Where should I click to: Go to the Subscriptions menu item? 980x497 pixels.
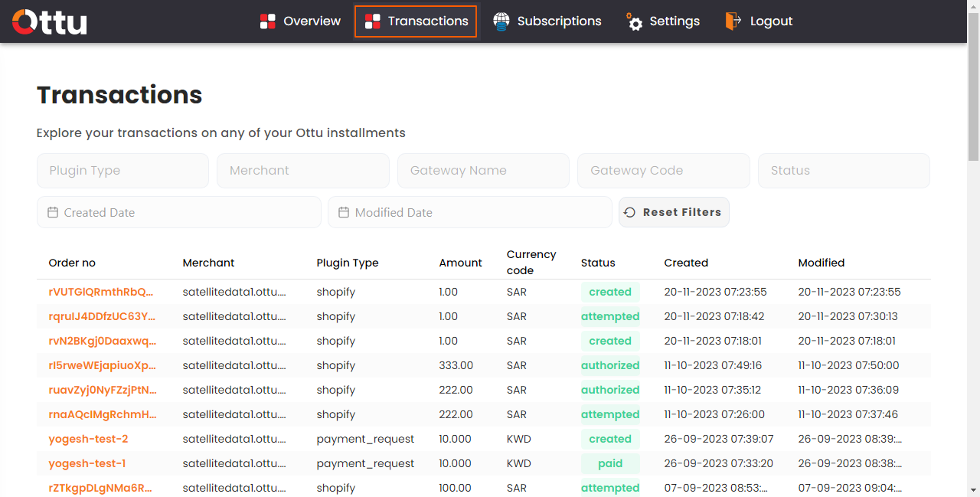[x=547, y=21]
